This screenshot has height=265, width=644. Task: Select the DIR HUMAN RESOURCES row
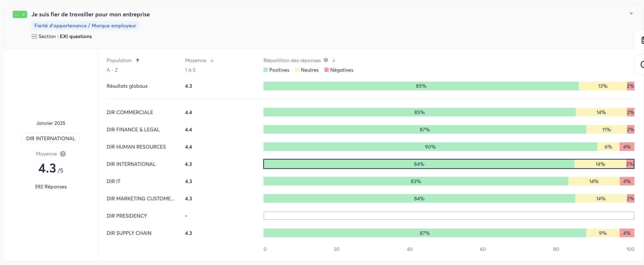pos(136,147)
